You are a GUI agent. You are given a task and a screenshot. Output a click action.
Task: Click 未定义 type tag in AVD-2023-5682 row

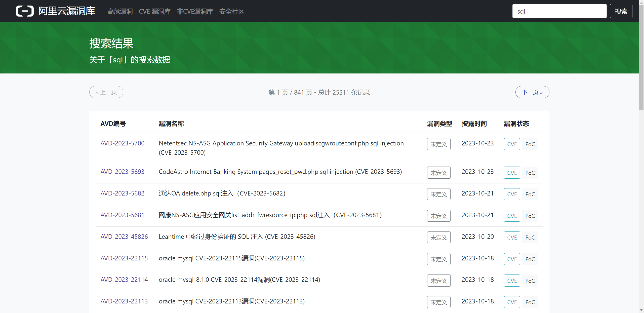(439, 194)
